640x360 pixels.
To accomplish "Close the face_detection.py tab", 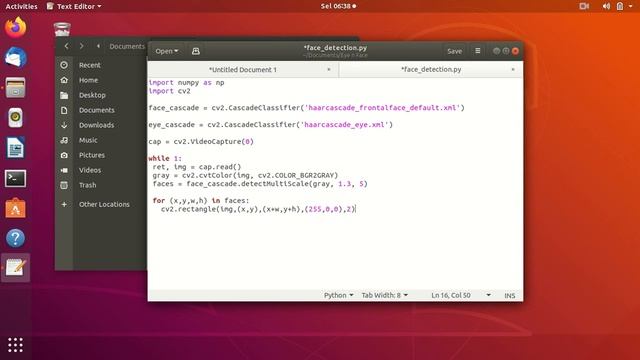I will pyautogui.click(x=513, y=69).
